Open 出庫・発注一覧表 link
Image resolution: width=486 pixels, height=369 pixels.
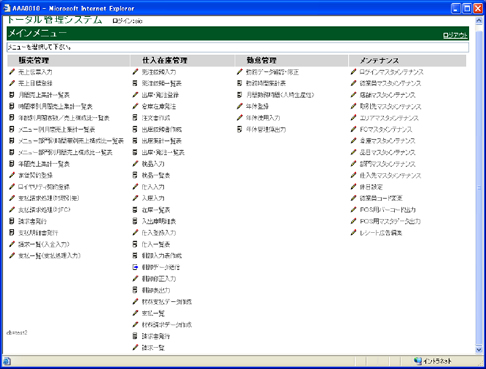coord(163,152)
